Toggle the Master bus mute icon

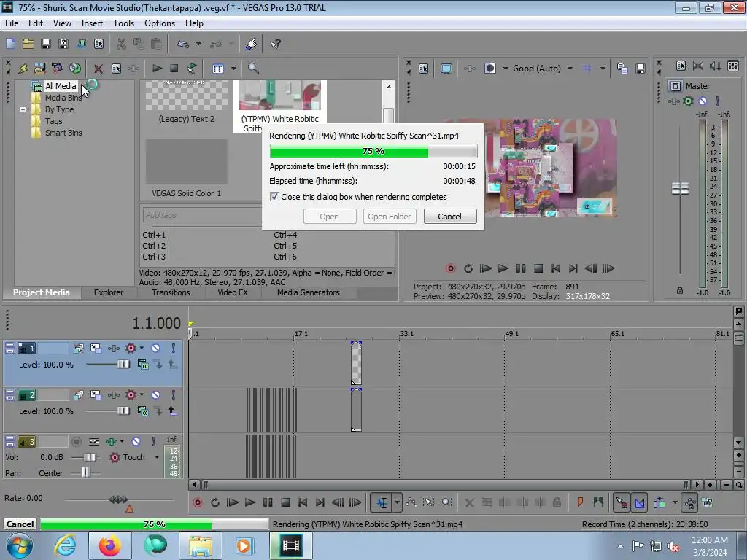click(x=703, y=101)
